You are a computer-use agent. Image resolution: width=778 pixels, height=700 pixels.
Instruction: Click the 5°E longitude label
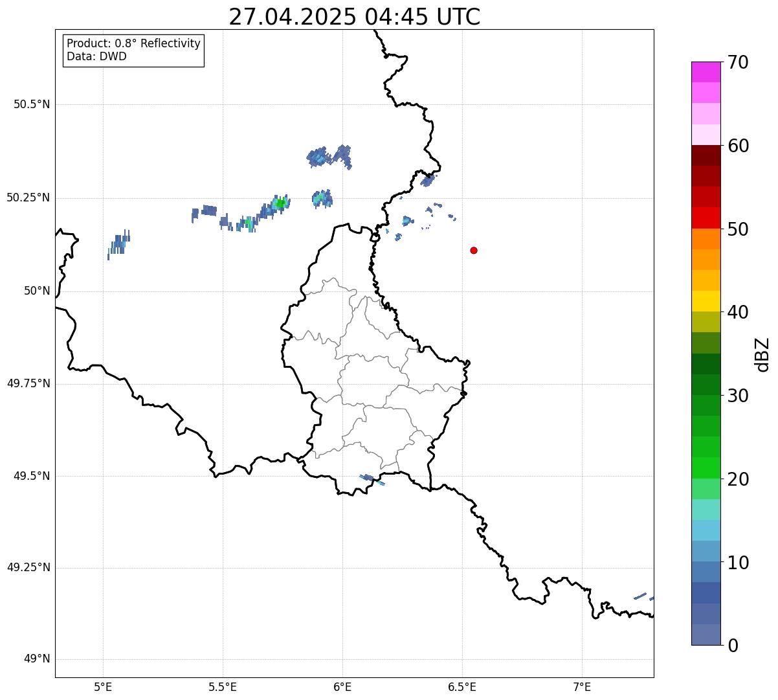click(x=103, y=686)
